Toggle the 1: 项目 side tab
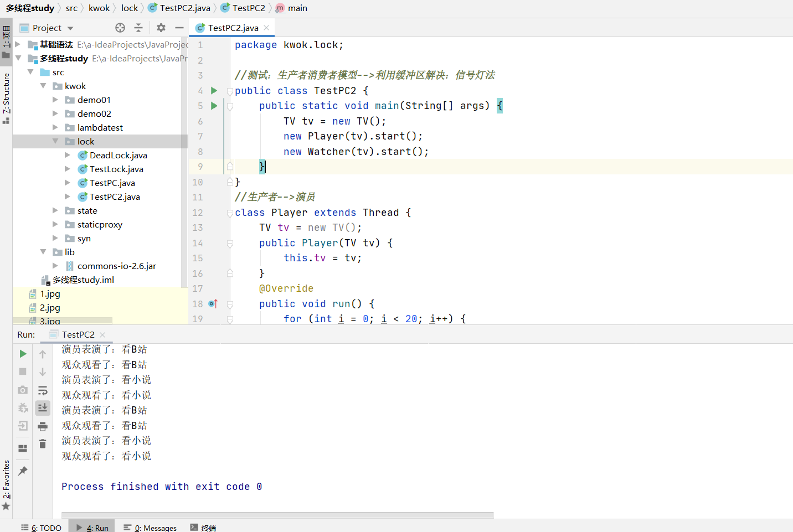This screenshot has width=793, height=532. [x=6, y=42]
